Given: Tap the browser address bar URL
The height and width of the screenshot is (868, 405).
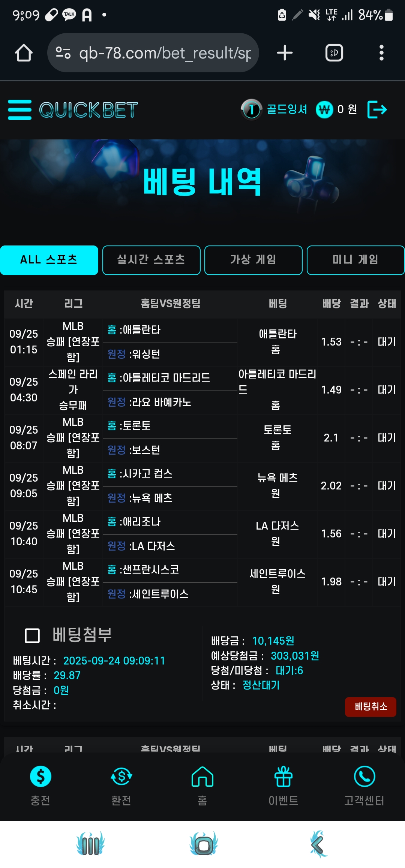Looking at the screenshot, I should coord(165,53).
